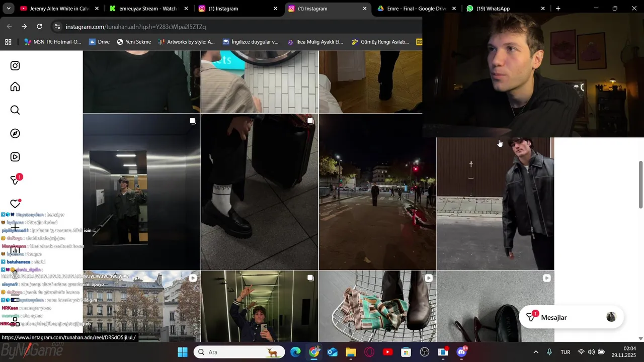Click the Create plus icon in the sidebar
This screenshot has height=362, width=644.
coord(15,227)
